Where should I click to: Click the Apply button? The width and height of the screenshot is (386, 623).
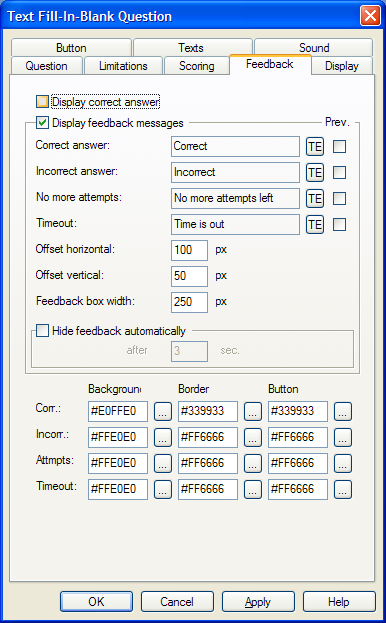coord(258,602)
